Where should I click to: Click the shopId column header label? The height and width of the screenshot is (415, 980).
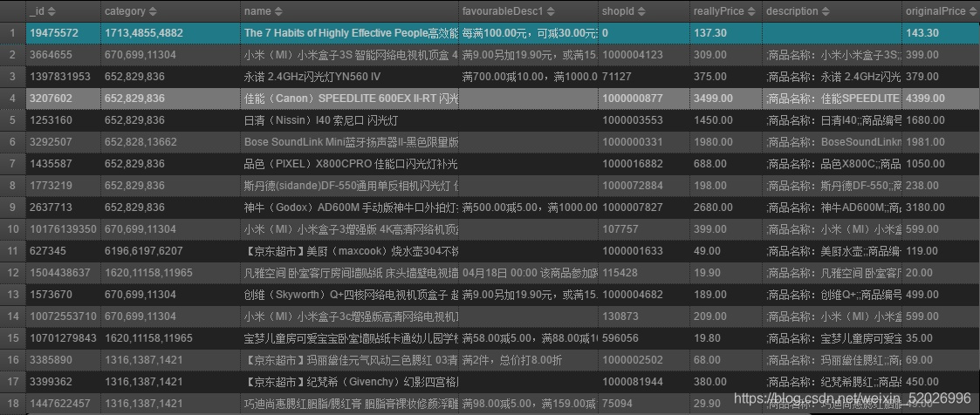click(x=618, y=11)
